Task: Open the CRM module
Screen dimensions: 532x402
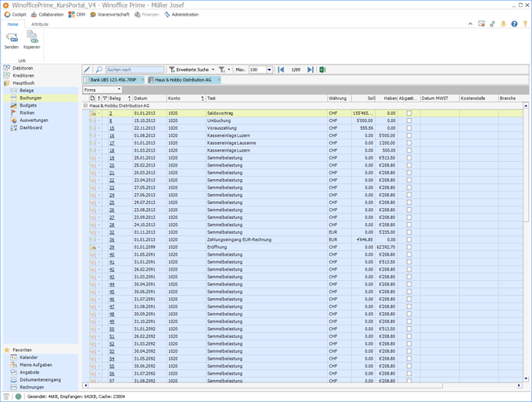Action: pos(77,15)
